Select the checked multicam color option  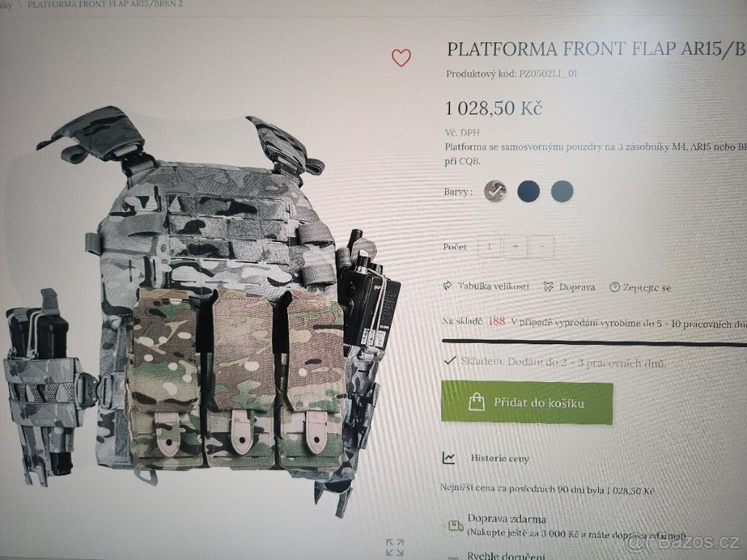point(495,192)
